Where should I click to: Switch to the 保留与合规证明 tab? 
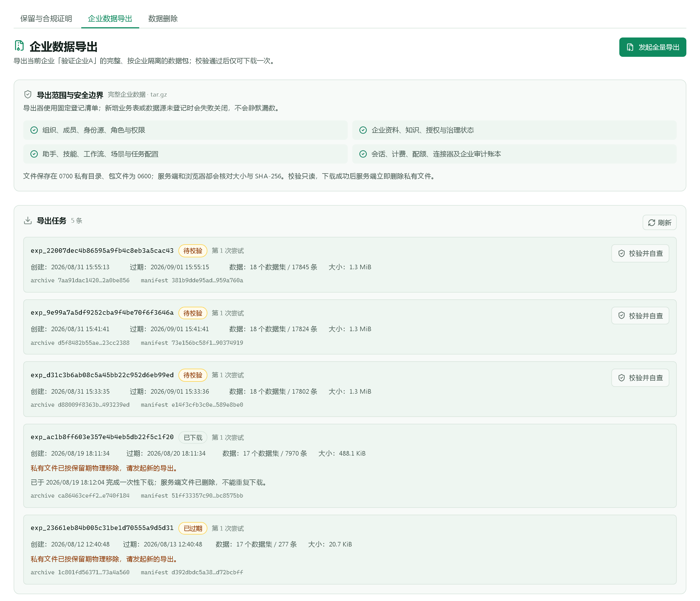pos(46,18)
